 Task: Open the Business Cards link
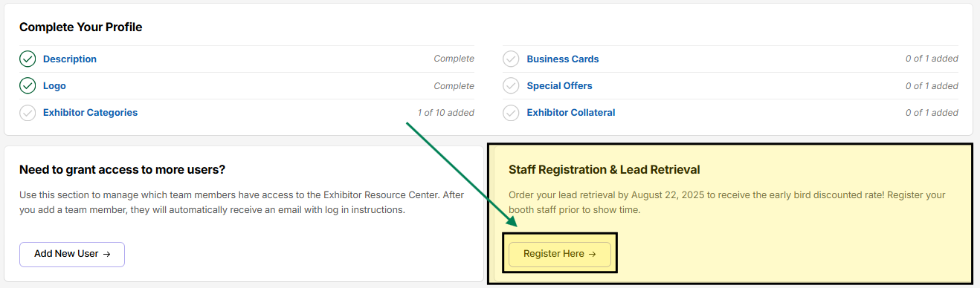coord(563,59)
